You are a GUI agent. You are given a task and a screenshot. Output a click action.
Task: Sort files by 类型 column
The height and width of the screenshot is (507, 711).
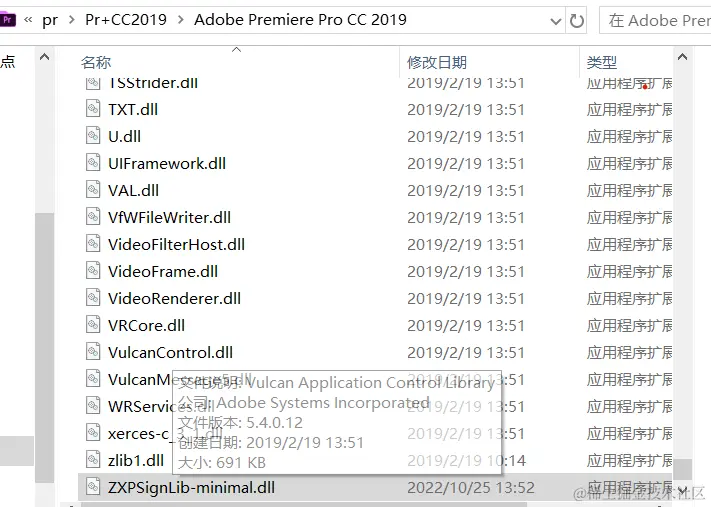point(602,62)
